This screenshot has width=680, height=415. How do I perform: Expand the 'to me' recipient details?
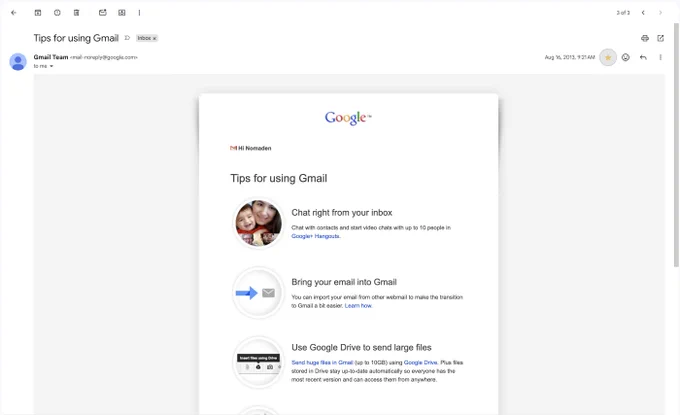click(51, 66)
